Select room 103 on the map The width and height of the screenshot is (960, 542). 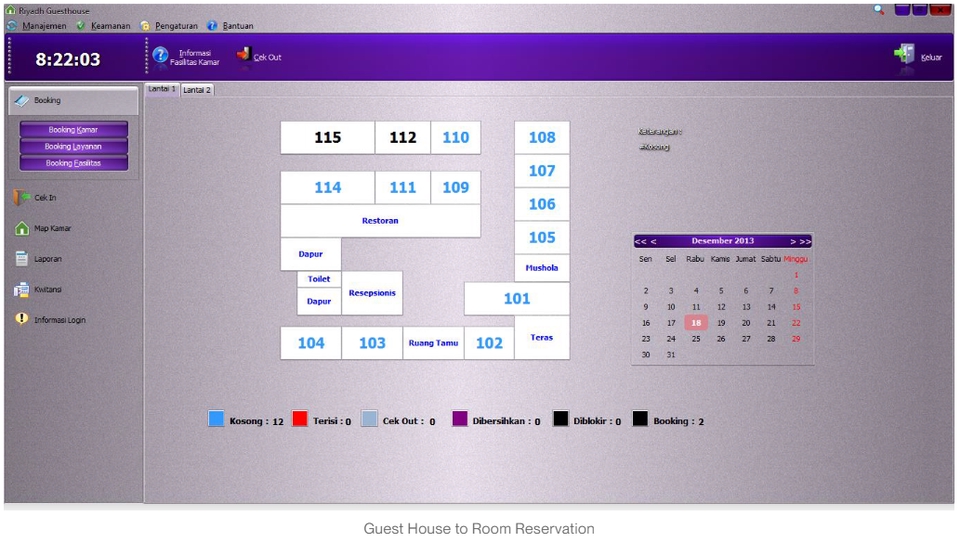tap(372, 343)
